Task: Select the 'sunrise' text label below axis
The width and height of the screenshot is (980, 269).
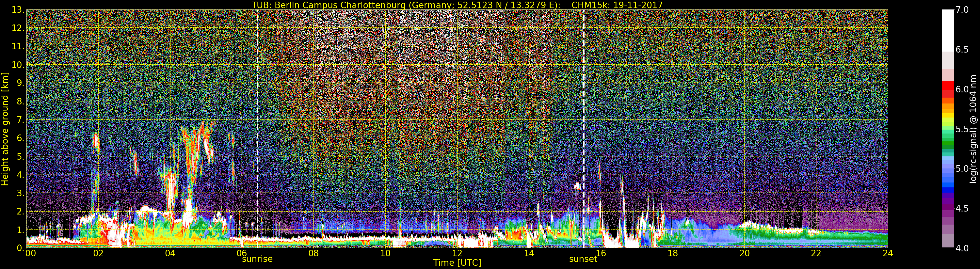Action: coord(257,259)
